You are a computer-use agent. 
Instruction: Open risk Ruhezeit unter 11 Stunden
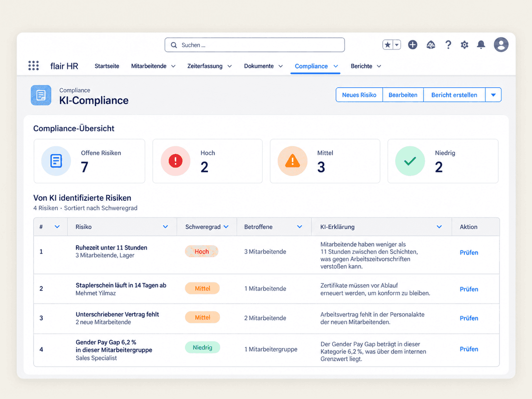111,248
